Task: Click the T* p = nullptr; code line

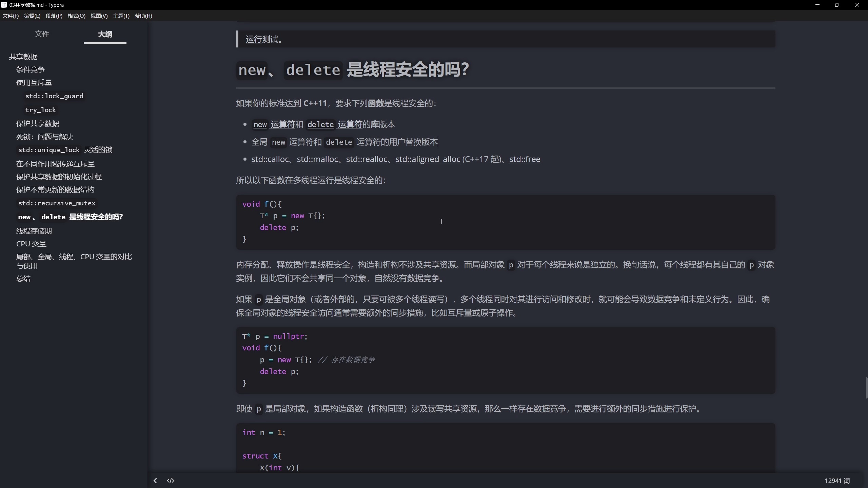Action: 275,336
